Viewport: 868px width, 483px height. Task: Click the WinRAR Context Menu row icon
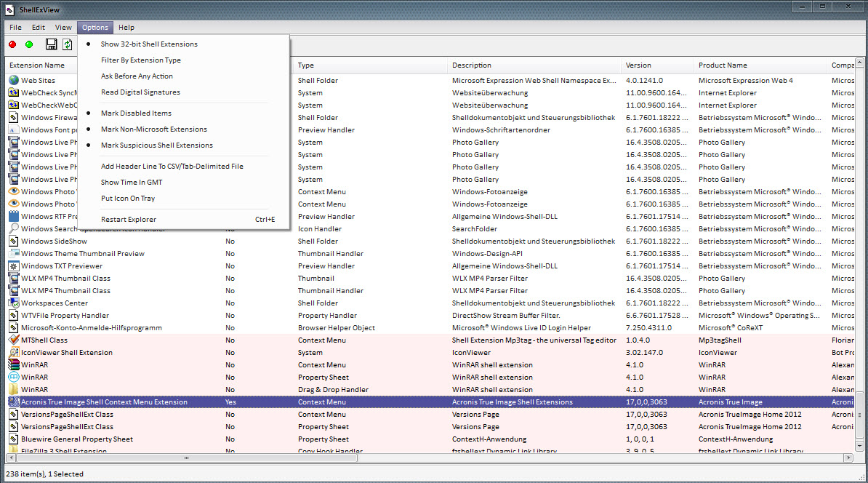(14, 365)
